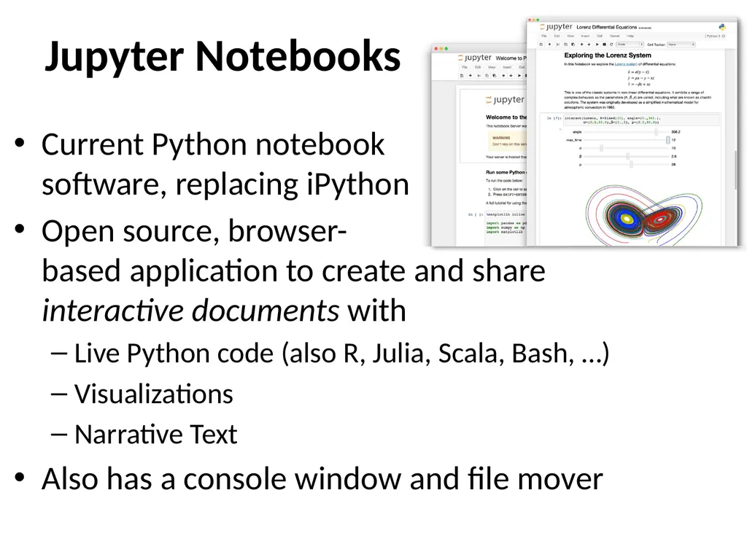This screenshot has height=560, width=747.
Task: Open View menu in Lorenz notebook
Action: click(570, 36)
